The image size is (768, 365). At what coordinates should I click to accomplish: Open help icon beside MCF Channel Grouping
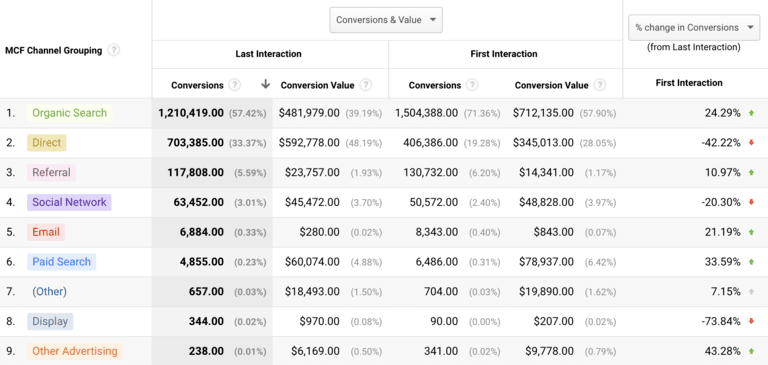114,50
